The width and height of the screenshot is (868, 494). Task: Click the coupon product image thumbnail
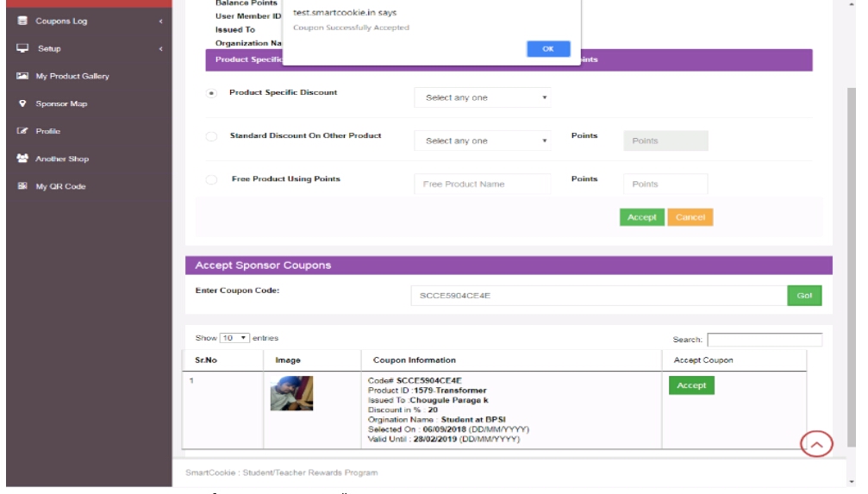coord(291,393)
